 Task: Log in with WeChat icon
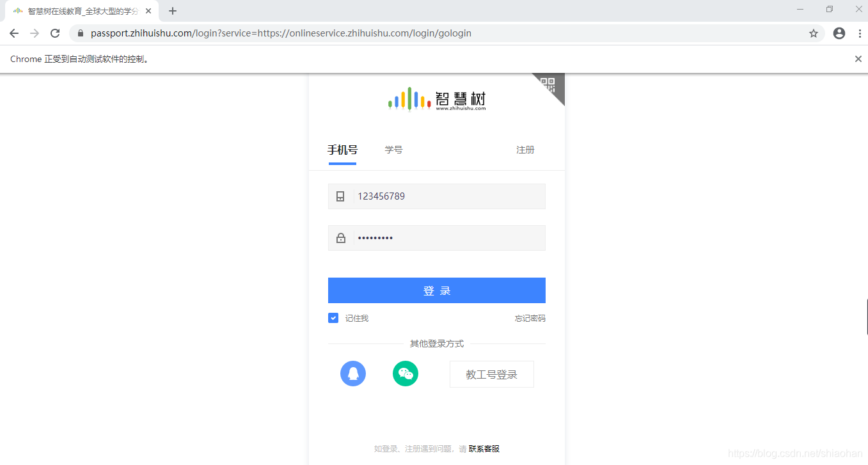tap(406, 374)
